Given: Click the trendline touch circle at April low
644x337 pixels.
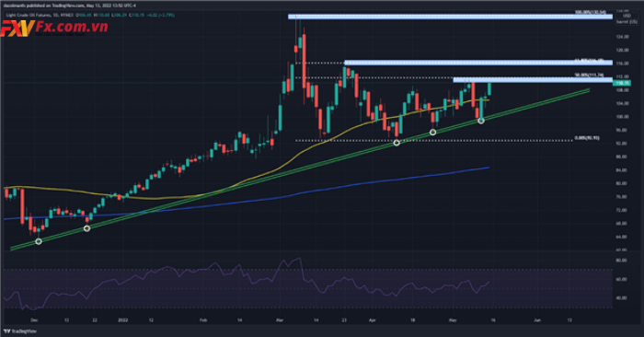Looking at the screenshot, I should (397, 143).
